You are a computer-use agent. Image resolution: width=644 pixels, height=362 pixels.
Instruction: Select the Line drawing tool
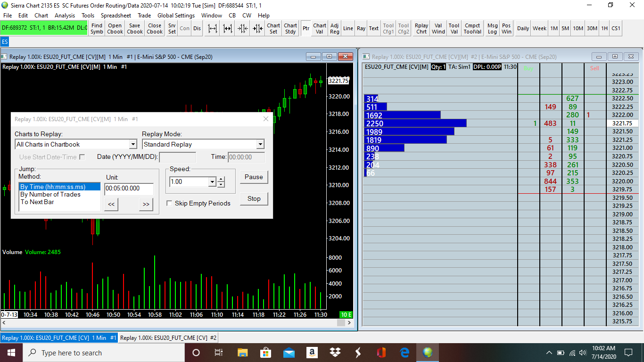348,28
